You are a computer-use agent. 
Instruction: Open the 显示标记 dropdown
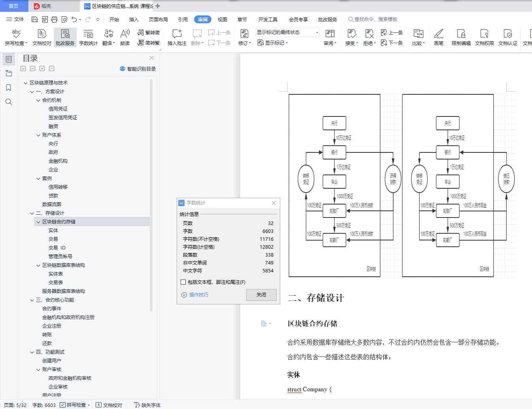273,43
